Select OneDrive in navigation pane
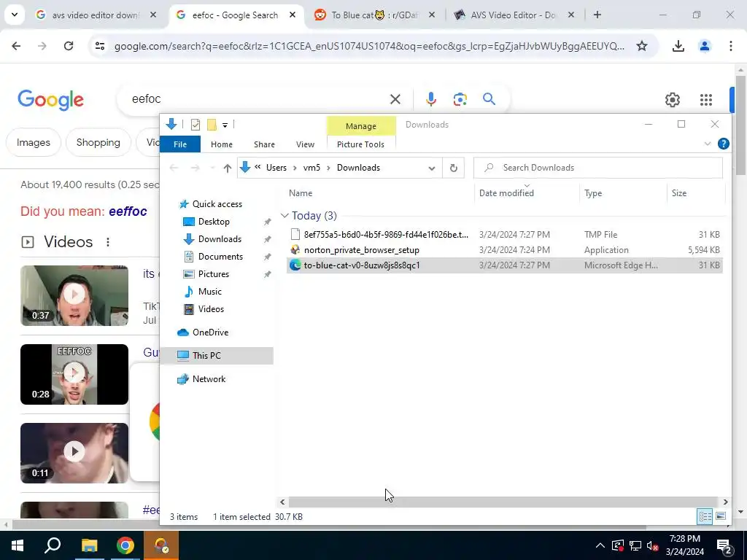The width and height of the screenshot is (747, 560). (x=210, y=332)
